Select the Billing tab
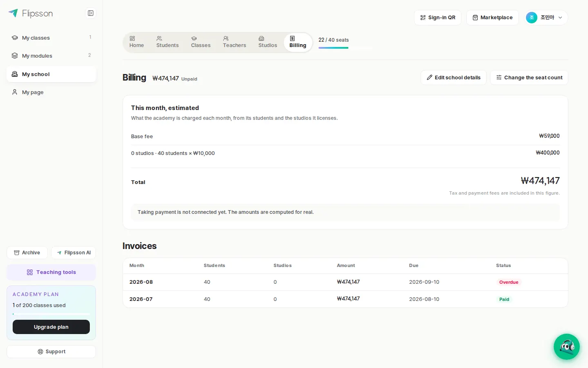Image resolution: width=588 pixels, height=368 pixels. (298, 42)
